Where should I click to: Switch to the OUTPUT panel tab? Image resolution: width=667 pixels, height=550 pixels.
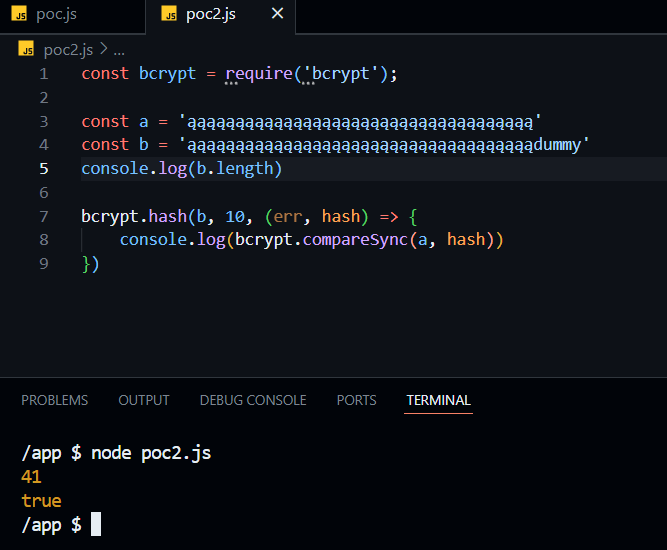(x=143, y=400)
